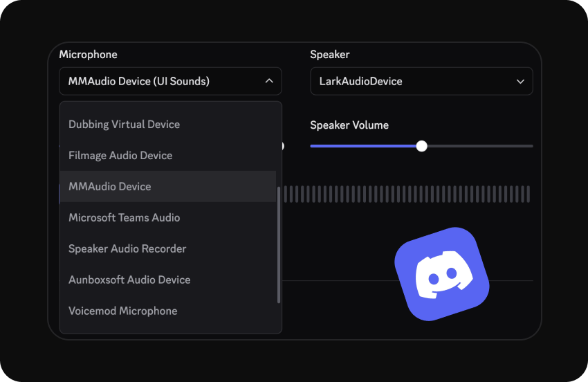Click the Discord logo icon

[442, 274]
